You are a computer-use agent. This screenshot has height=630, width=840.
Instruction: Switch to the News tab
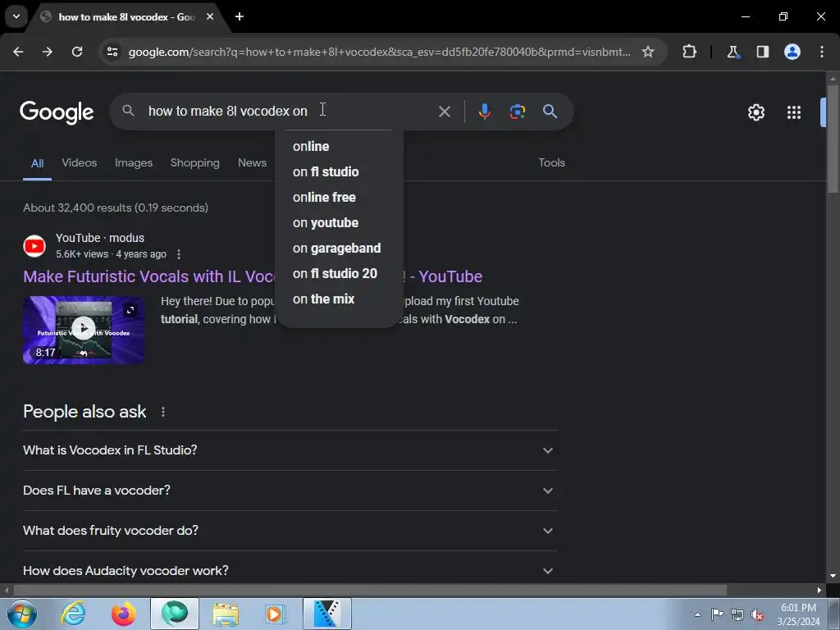(252, 163)
